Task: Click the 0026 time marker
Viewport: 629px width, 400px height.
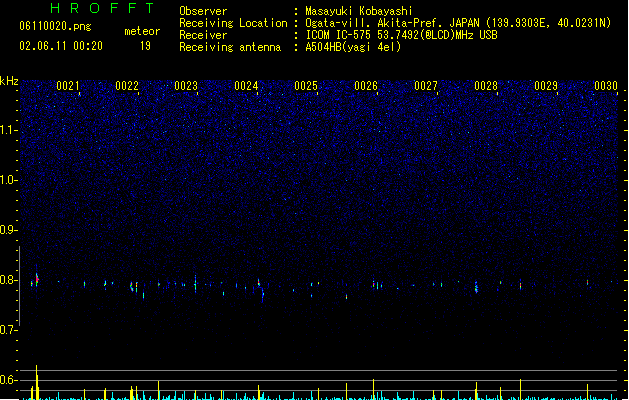Action: 366,86
